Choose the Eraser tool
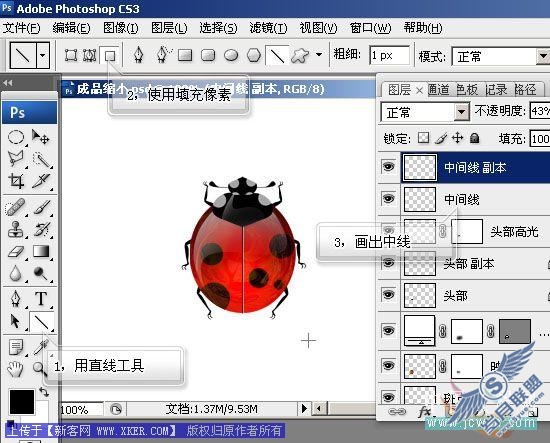The width and height of the screenshot is (550, 443). pos(16,252)
